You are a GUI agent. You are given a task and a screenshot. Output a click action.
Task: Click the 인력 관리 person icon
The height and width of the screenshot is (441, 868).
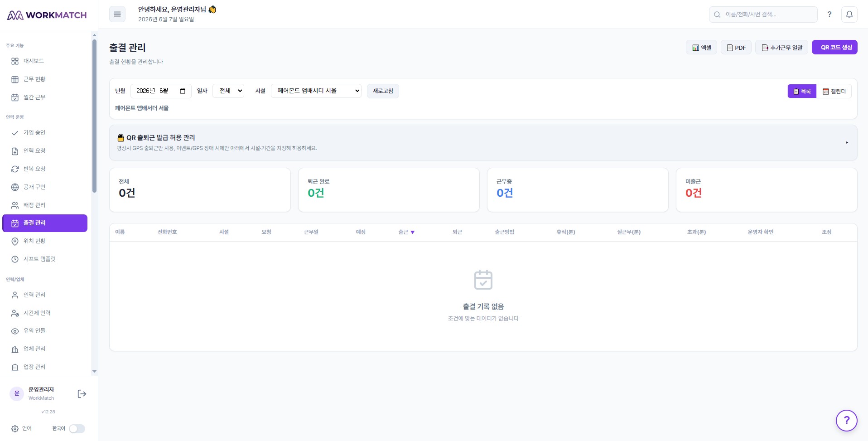(15, 295)
